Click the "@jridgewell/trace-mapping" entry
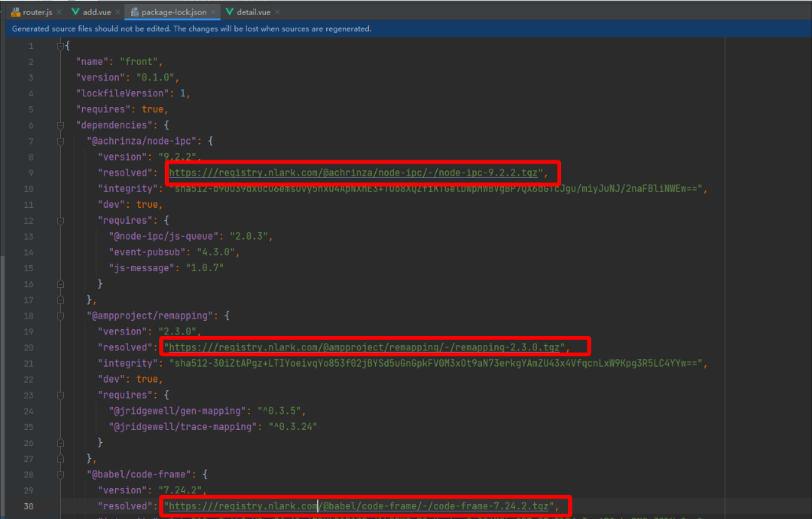Image resolution: width=812 pixels, height=519 pixels. tap(213, 427)
